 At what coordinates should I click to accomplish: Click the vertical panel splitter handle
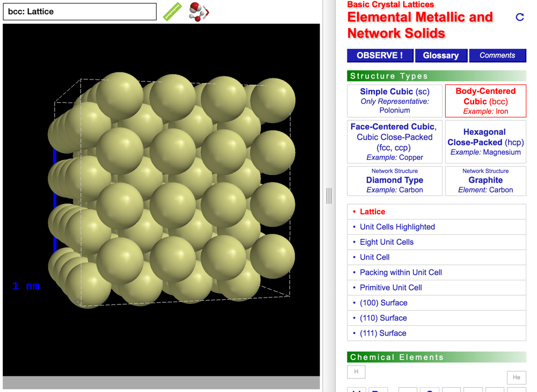pos(329,196)
